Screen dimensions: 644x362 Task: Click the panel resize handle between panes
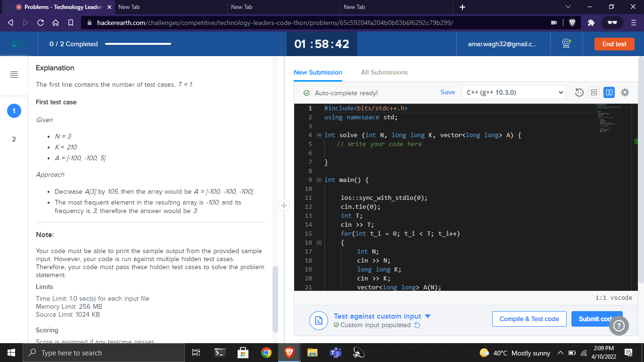click(284, 206)
